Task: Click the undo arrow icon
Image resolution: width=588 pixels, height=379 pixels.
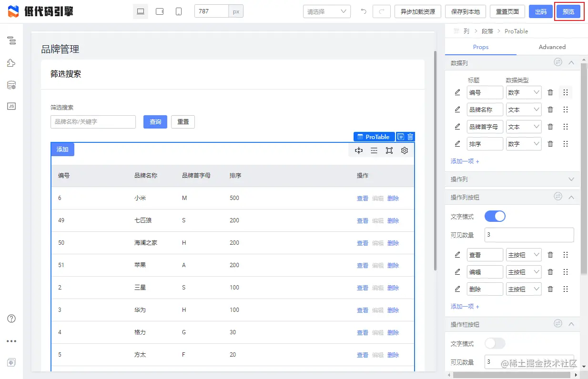Action: [364, 11]
